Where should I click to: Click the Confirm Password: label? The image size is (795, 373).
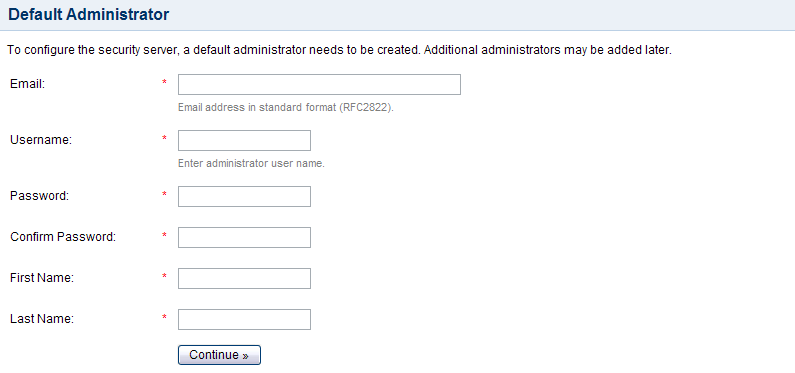point(63,237)
